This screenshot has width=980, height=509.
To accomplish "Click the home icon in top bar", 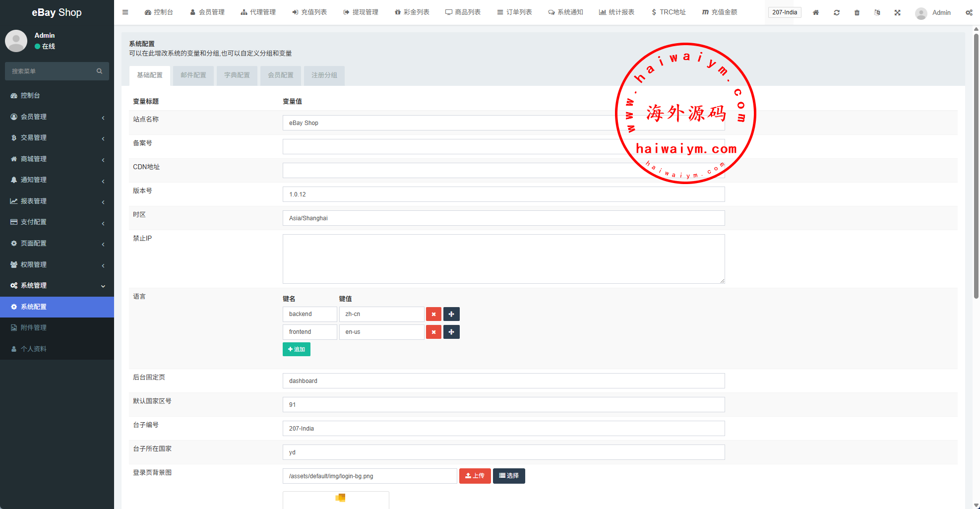I will point(816,12).
